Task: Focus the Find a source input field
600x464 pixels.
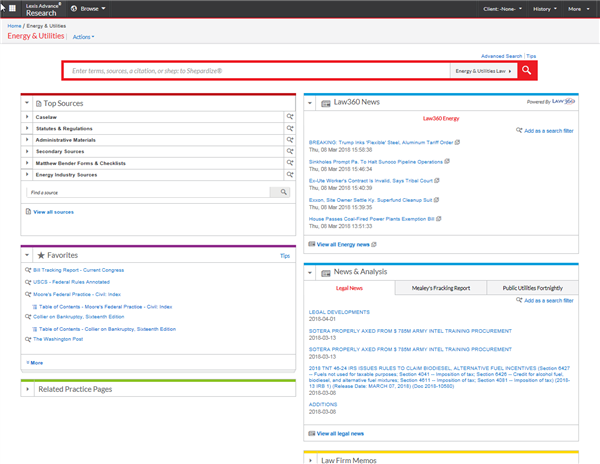Action: click(x=148, y=192)
